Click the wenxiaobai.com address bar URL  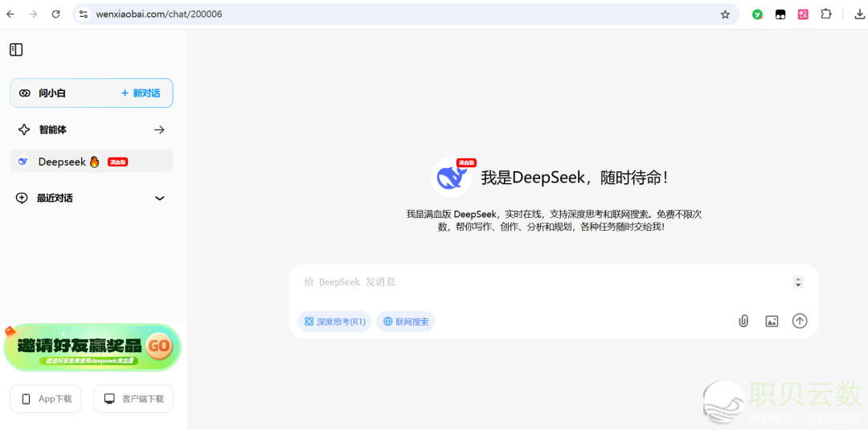pyautogui.click(x=159, y=14)
